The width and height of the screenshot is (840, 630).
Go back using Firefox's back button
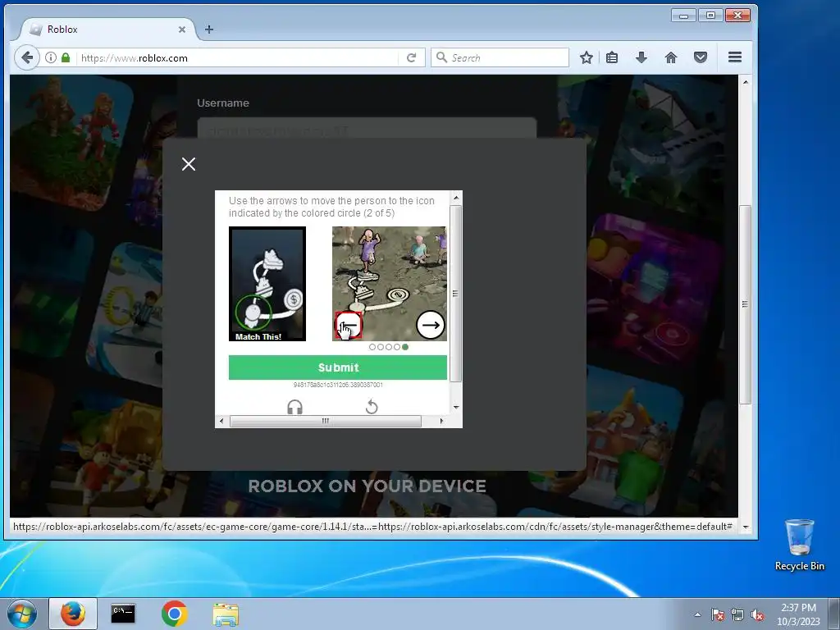click(27, 58)
